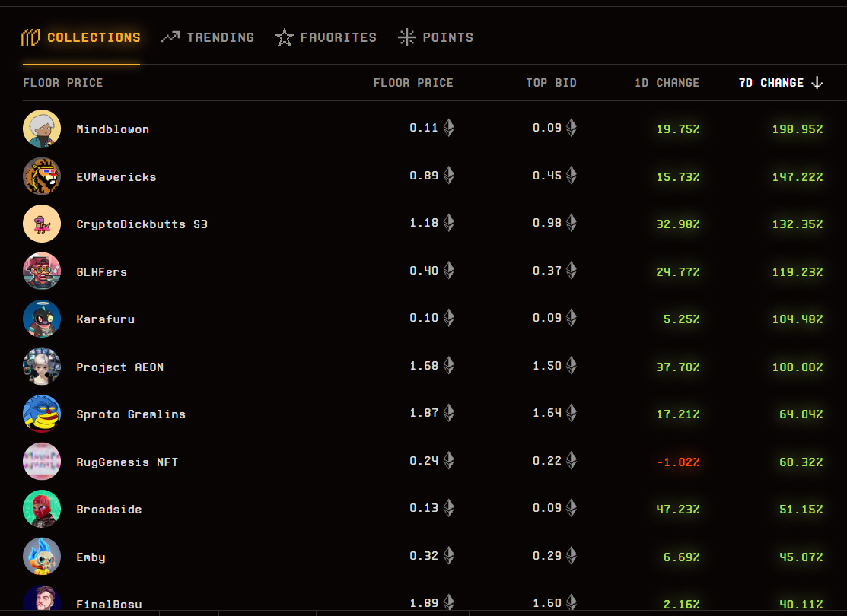Click the Points sparkle icon

pos(406,37)
